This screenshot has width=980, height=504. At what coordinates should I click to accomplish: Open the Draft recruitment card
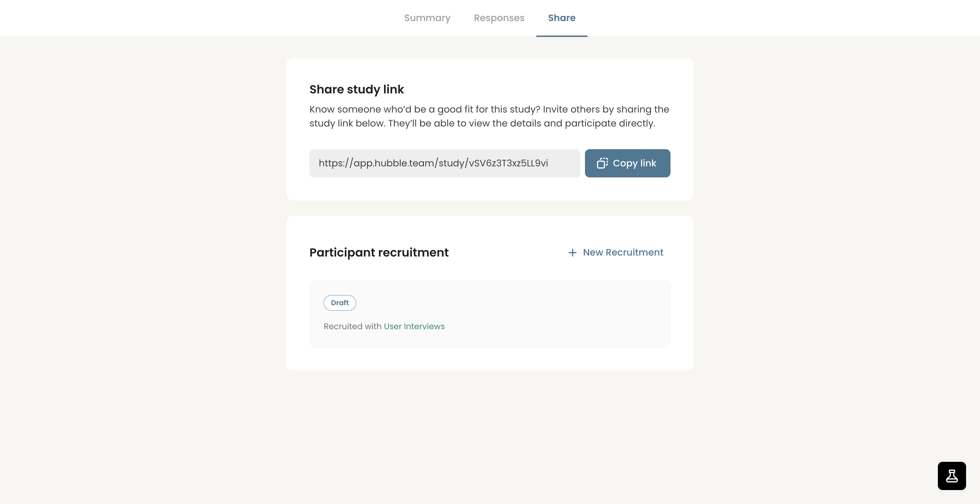point(490,314)
